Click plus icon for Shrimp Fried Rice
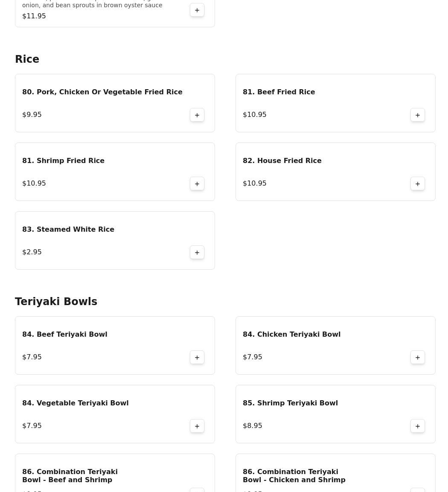The width and height of the screenshot is (448, 492). click(197, 184)
